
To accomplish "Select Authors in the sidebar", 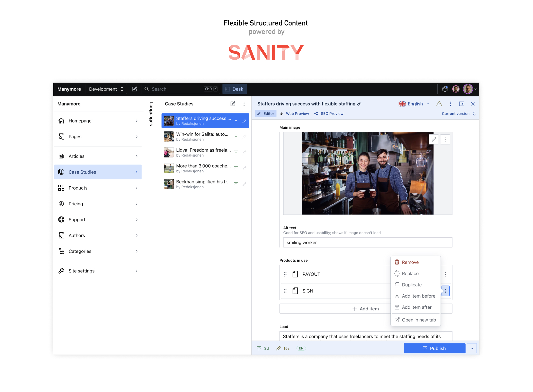I will pyautogui.click(x=77, y=235).
